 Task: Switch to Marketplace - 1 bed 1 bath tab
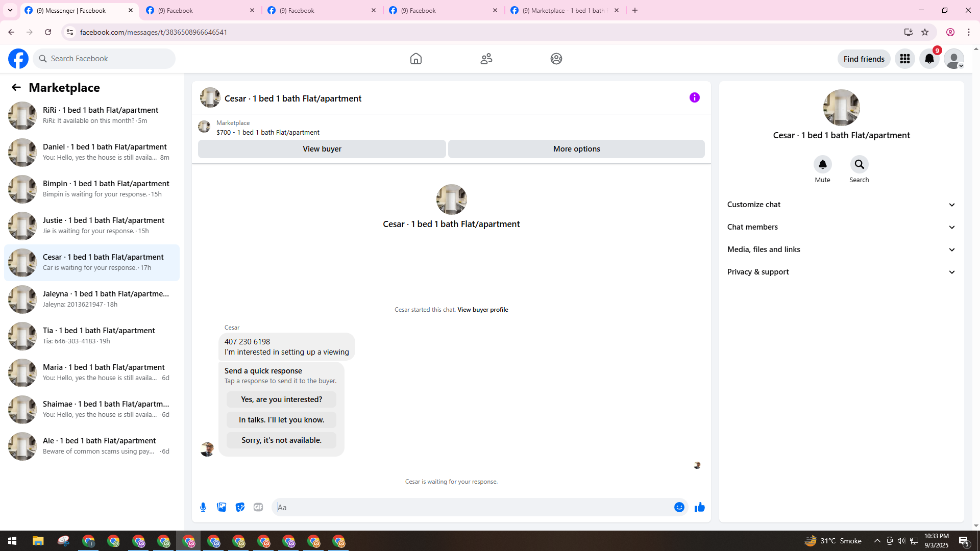pos(565,10)
